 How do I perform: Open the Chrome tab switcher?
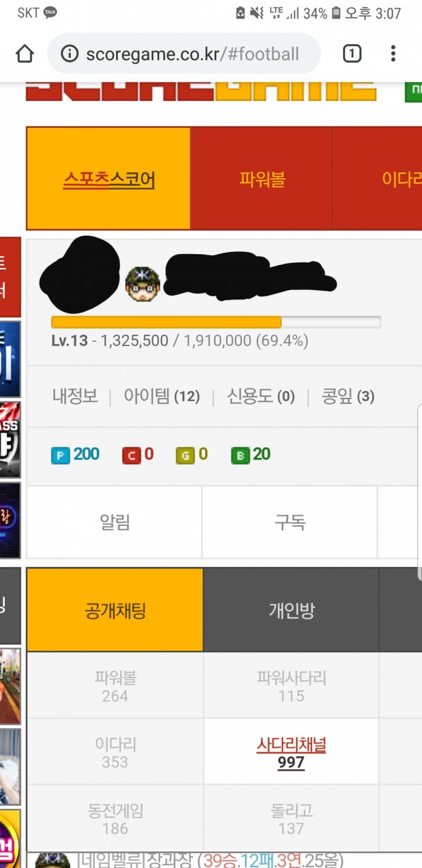(352, 54)
